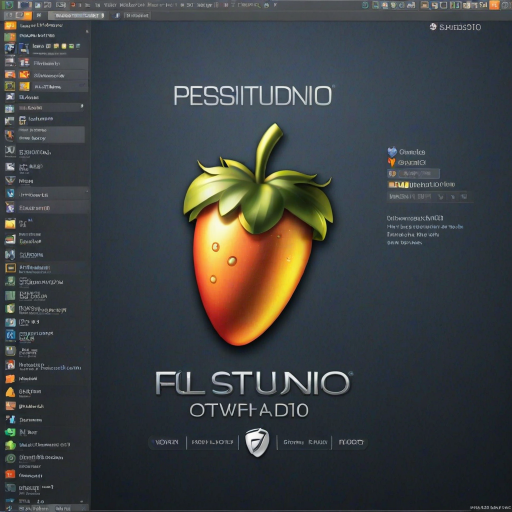Click the red-orange square icon near sidebar bottom
This screenshot has height=512, width=512.
tap(10, 474)
